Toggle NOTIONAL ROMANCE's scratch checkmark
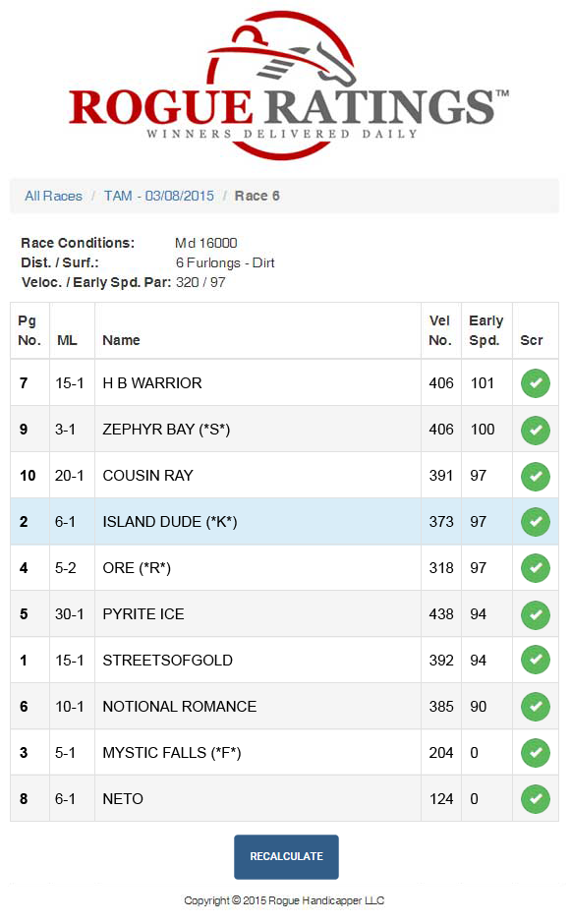Image resolution: width=571 pixels, height=924 pixels. [x=535, y=706]
